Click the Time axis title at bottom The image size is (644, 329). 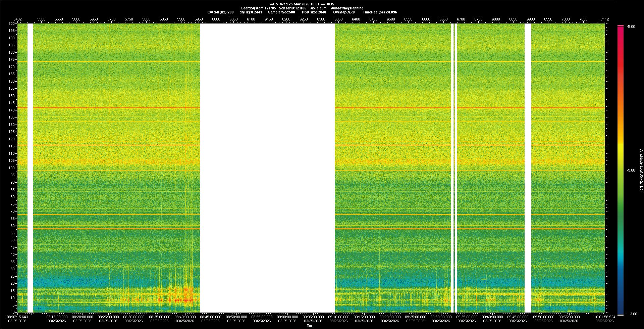pos(310,326)
